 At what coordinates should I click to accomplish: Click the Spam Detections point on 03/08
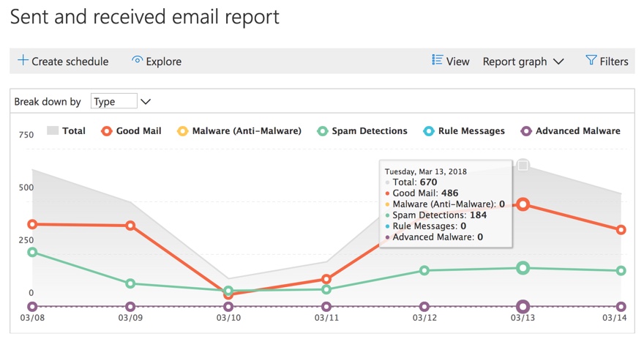(x=32, y=252)
